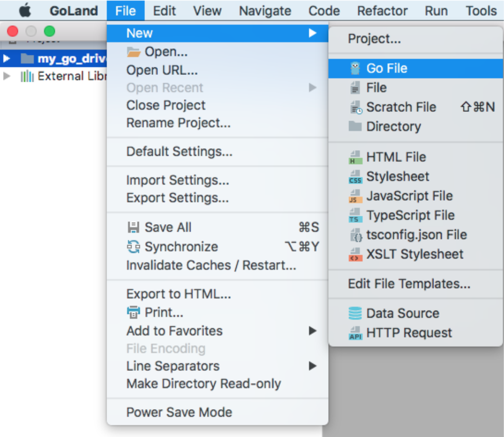Click the Stylesheet CSS icon
Screen dimensions: 504x437
pyautogui.click(x=355, y=177)
